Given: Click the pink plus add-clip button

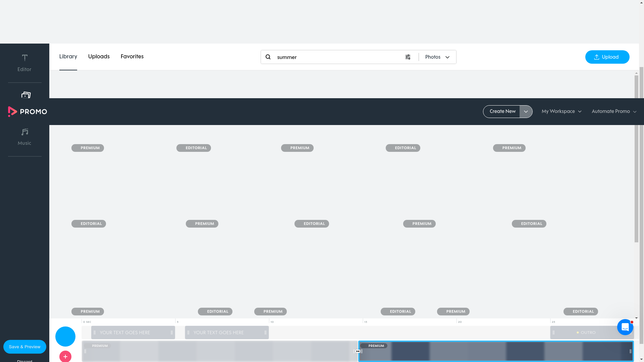Looking at the screenshot, I should (65, 356).
